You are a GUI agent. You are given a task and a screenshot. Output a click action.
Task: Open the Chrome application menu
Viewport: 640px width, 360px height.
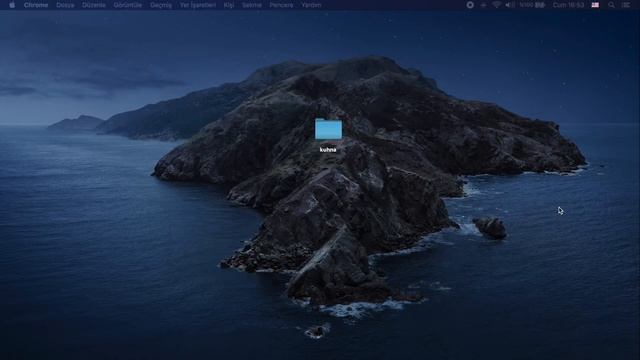pos(36,5)
